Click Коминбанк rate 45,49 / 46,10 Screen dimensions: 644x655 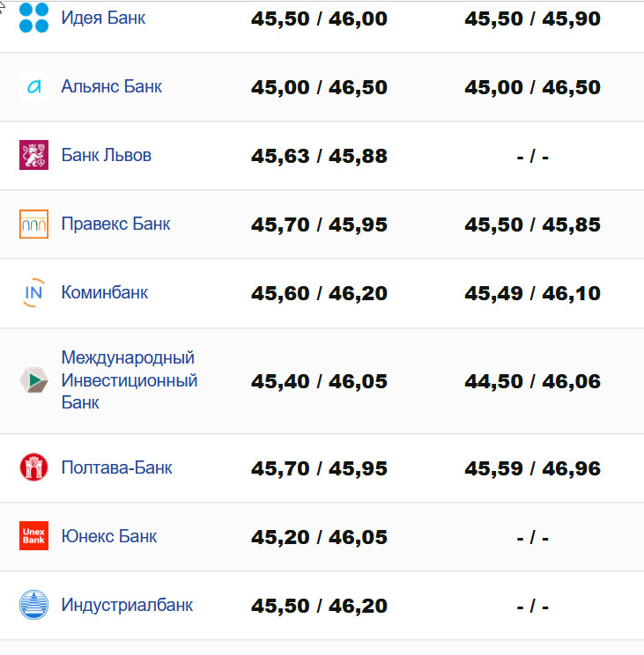pyautogui.click(x=532, y=293)
